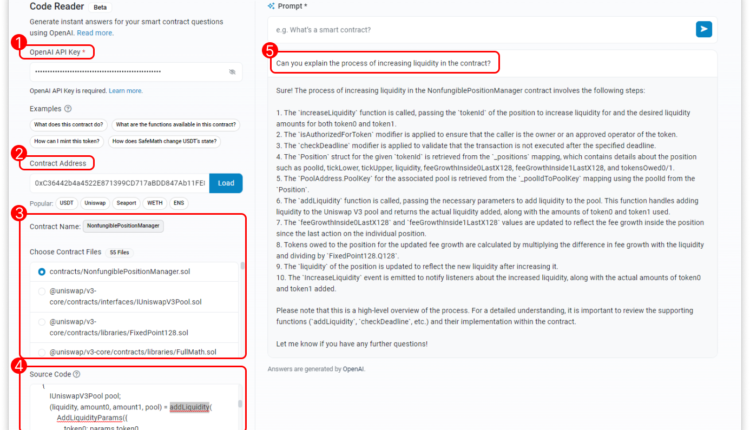Viewport: 750px width, 430px height.
Task: Click the sparkle icon beside Prompt
Action: point(271,6)
